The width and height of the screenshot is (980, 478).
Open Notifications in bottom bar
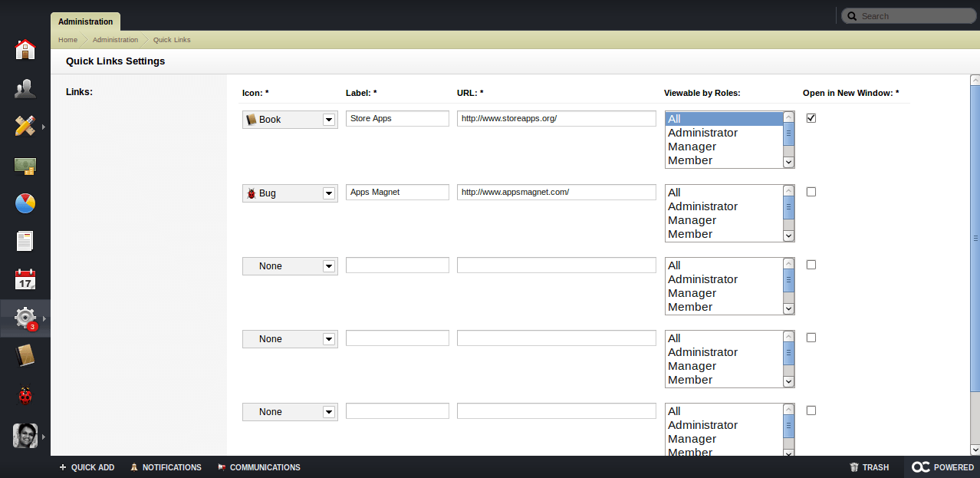point(166,467)
